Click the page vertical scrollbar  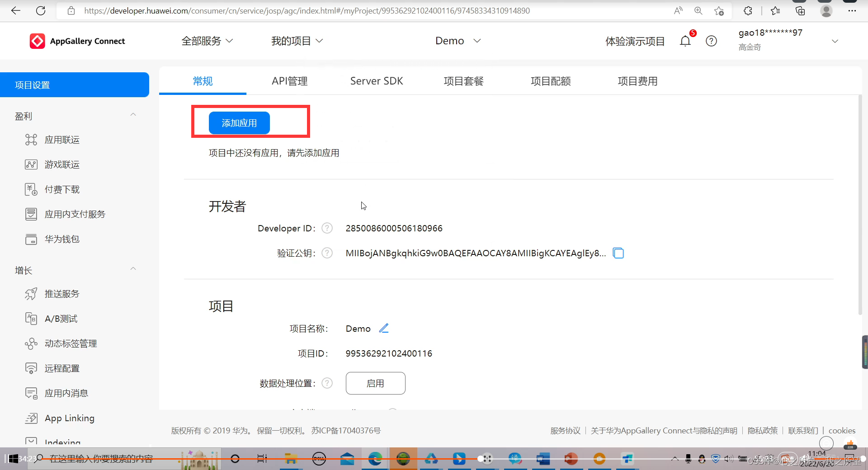[x=860, y=204]
